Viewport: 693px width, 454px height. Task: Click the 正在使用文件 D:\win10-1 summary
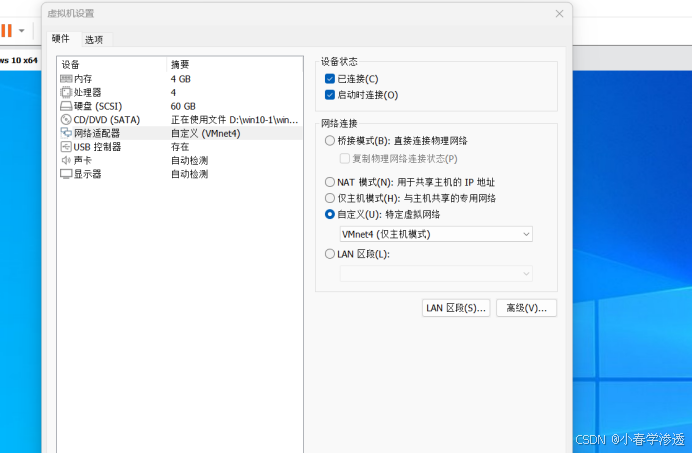point(234,120)
